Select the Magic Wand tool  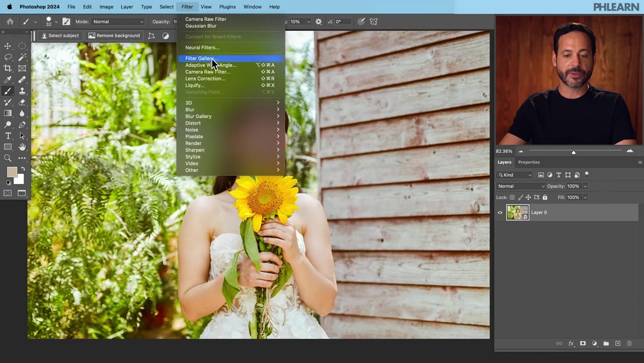22,57
